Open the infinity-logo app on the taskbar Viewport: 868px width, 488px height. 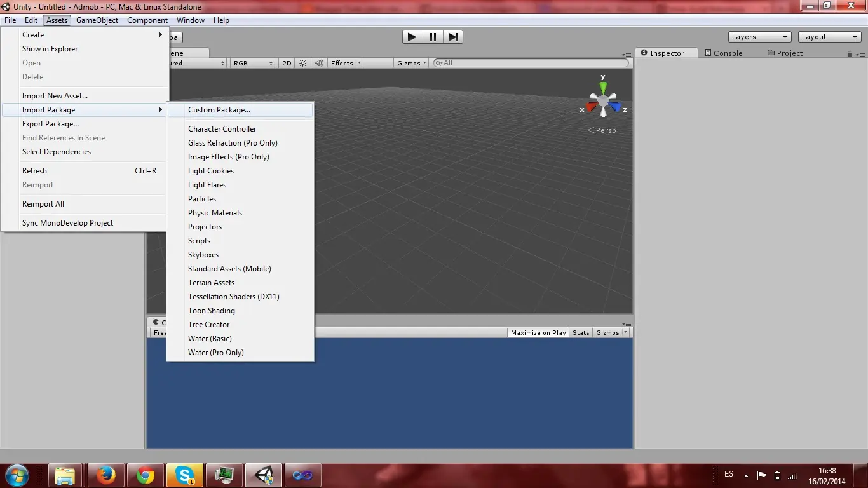(x=303, y=475)
